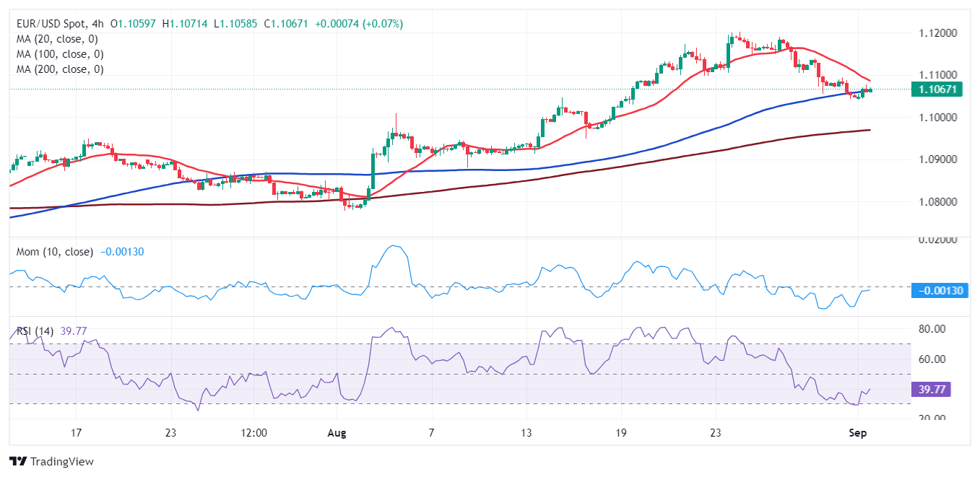
Task: Click the 80.00 level on RSI scale
Action: click(932, 329)
